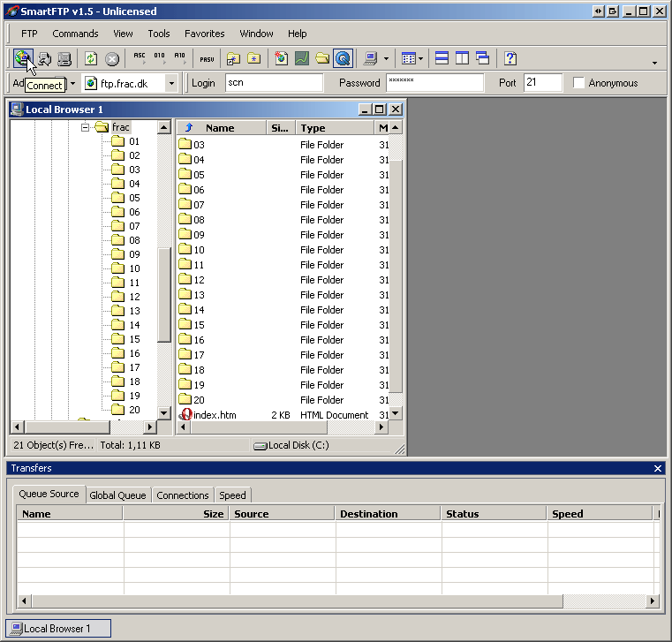Click the green Refresh toolbar icon
The width and height of the screenshot is (672, 642).
point(91,58)
